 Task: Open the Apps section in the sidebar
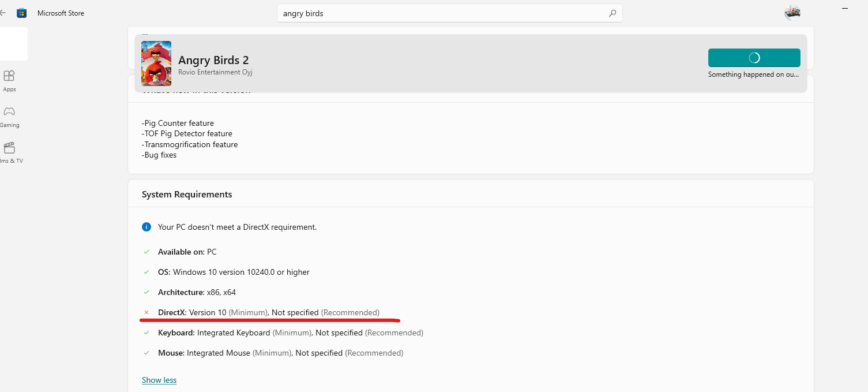click(9, 81)
